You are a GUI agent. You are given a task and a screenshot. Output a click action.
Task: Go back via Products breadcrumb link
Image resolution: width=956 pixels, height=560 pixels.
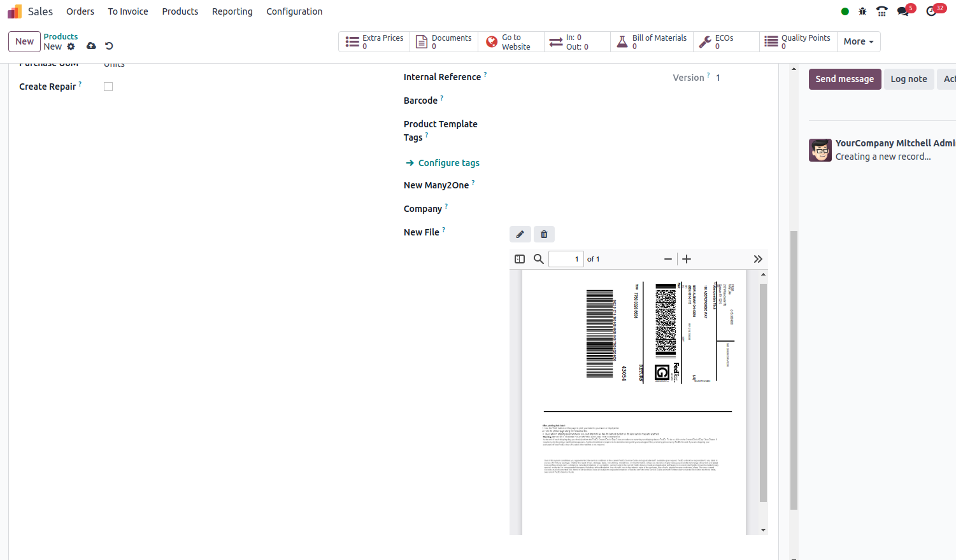click(61, 36)
